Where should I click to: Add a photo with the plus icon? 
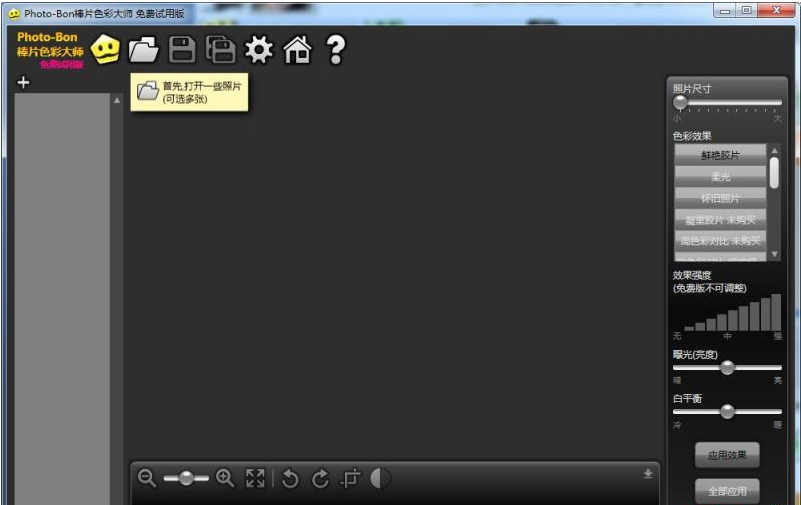23,82
